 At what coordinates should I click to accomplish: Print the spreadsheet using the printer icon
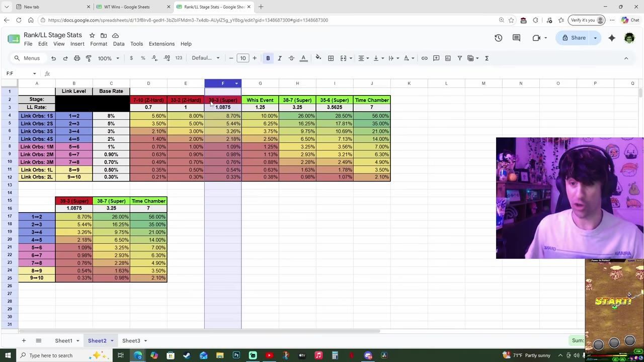tap(77, 58)
